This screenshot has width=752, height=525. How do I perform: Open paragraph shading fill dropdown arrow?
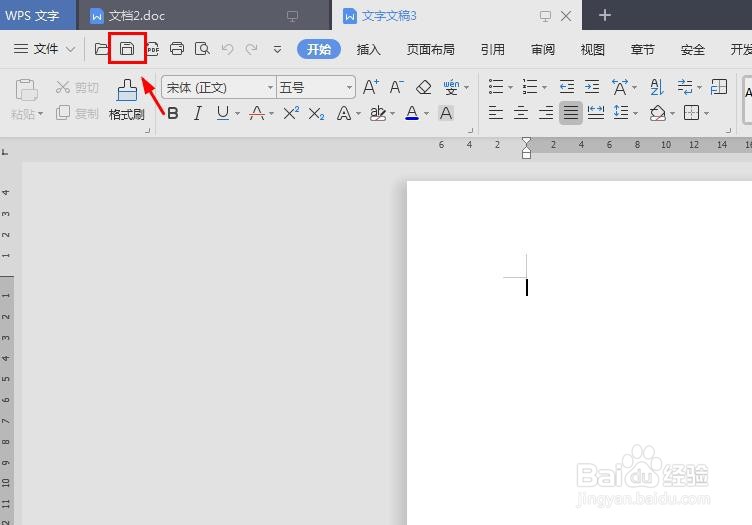[672, 114]
